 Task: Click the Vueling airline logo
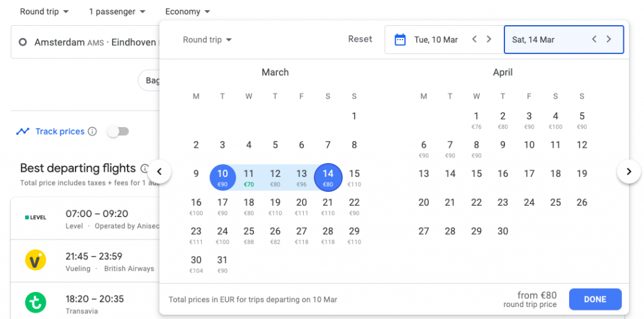click(x=35, y=260)
